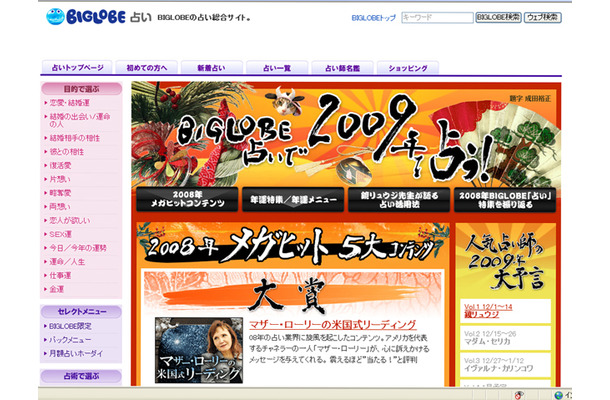Click the マザー・ローリー thumbnail image
The height and width of the screenshot is (400, 610).
199,350
